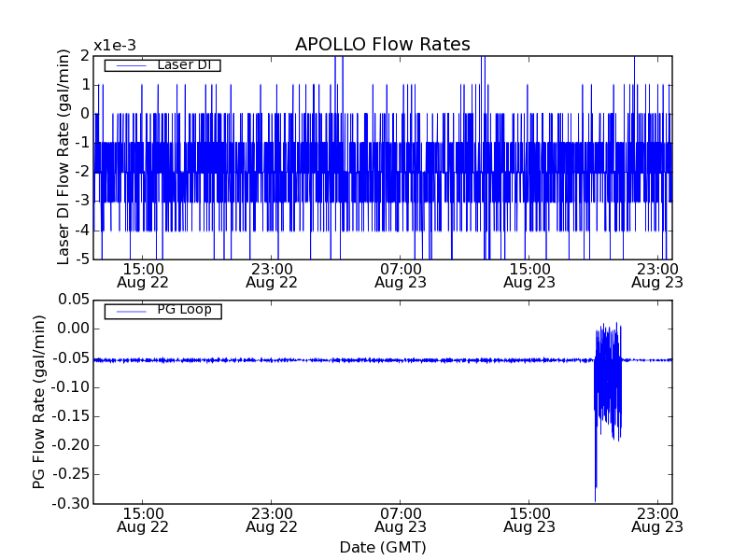Click bottom plot 15:00 Aug 23 tick label
Screen dimensions: 747x560
pyautogui.click(x=529, y=520)
